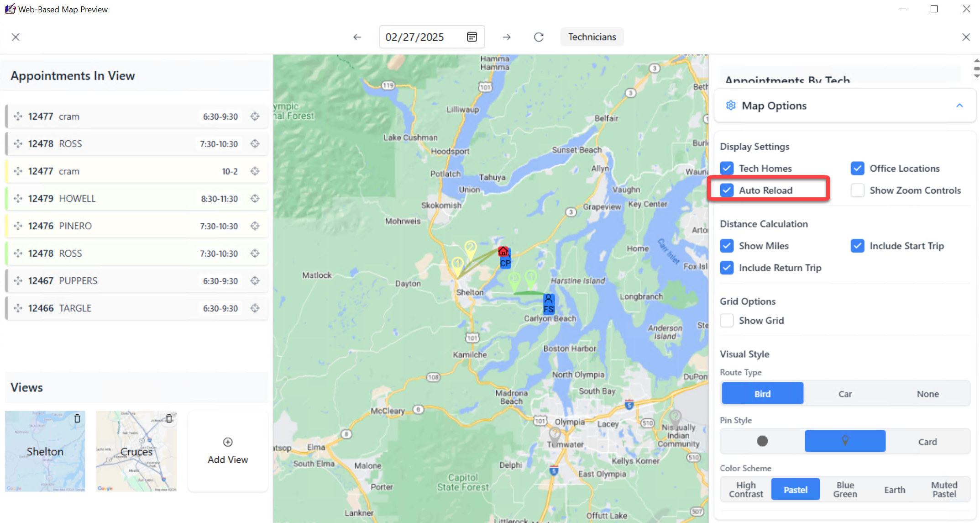Select Blue Green color scheme
This screenshot has height=523, width=980.
(845, 490)
